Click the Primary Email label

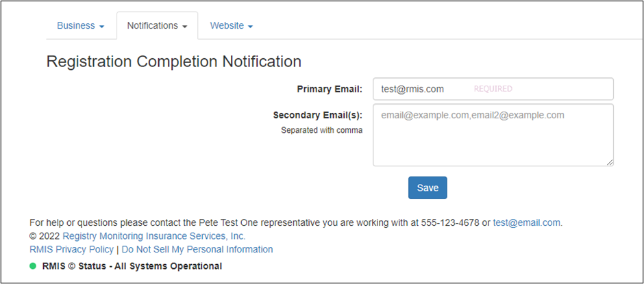tap(330, 89)
